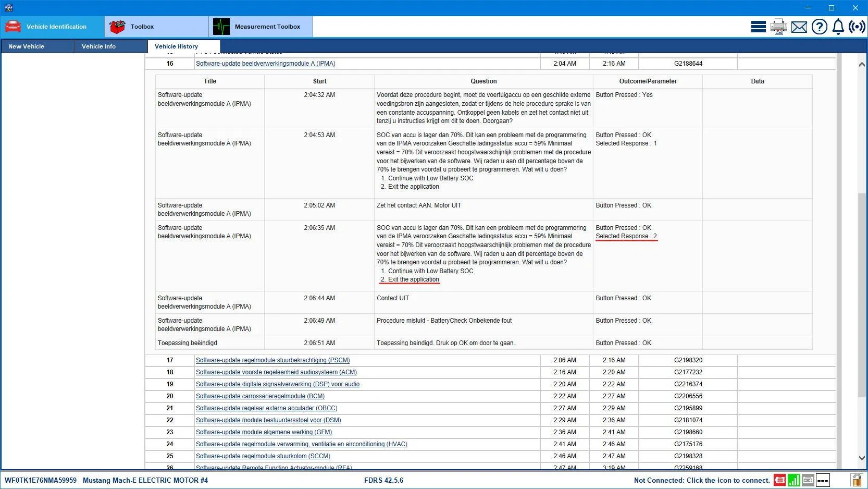Click the green signal bars icon
The height and width of the screenshot is (489, 868).
pos(794,480)
